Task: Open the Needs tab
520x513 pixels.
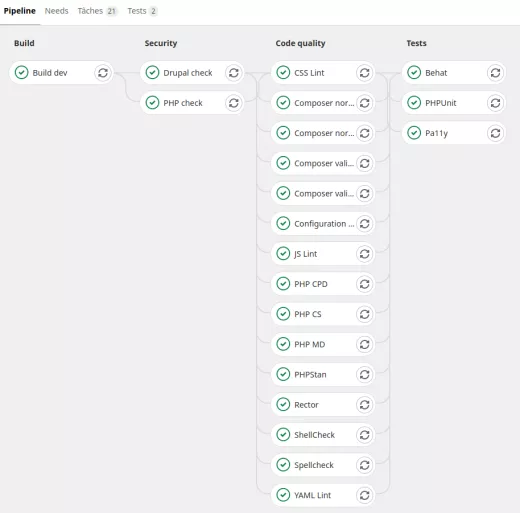Action: point(56,11)
